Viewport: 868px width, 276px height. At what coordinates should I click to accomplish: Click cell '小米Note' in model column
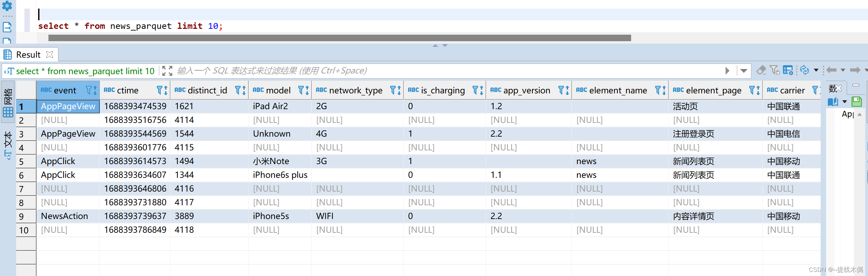point(280,161)
